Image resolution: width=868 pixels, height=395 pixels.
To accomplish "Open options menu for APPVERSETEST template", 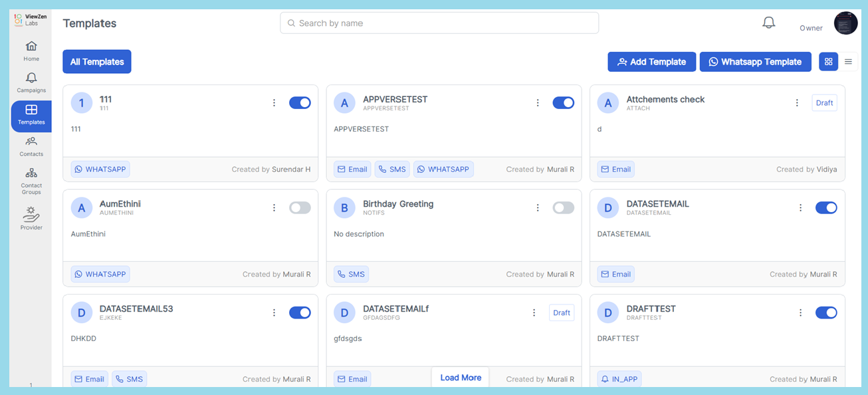I will [x=538, y=103].
